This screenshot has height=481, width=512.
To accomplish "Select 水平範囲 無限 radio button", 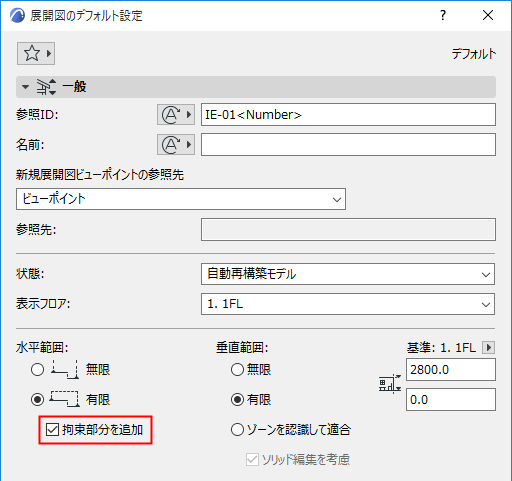I will coord(37,369).
